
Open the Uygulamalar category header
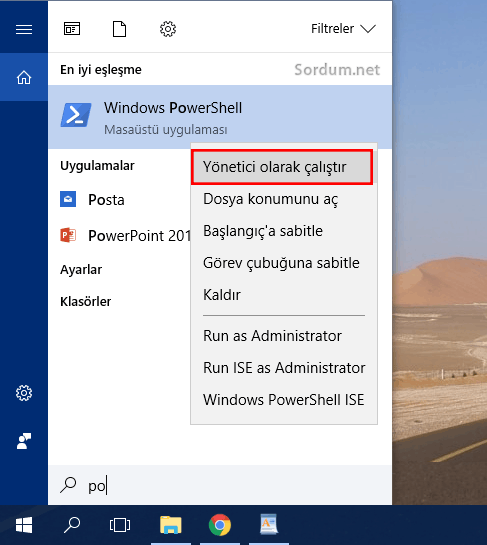point(97,166)
